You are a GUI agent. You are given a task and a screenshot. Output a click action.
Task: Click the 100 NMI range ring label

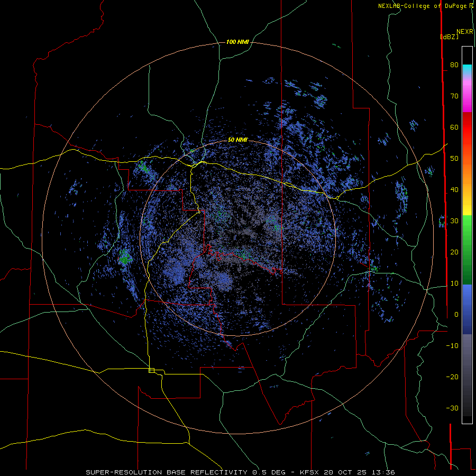(x=237, y=42)
